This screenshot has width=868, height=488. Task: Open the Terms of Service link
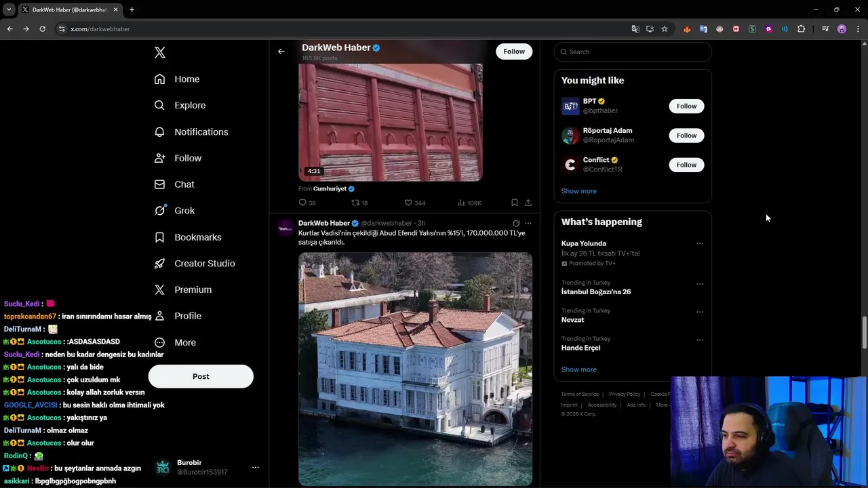pos(580,394)
